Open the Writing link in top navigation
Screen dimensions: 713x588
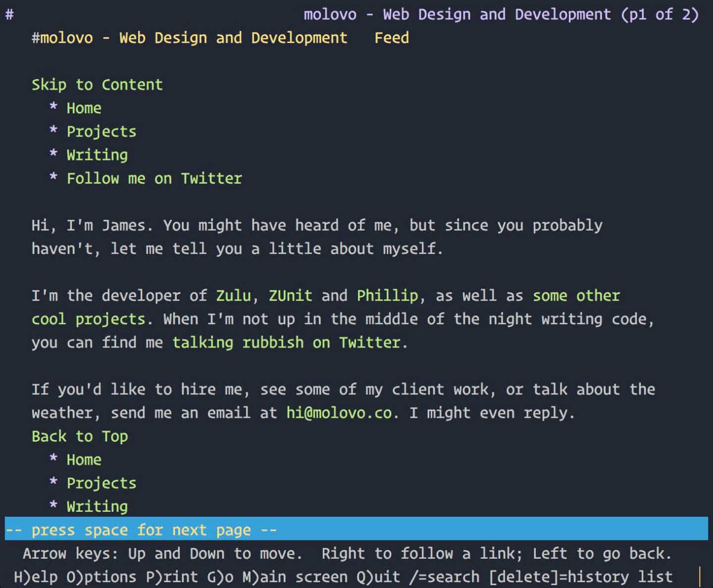click(x=97, y=155)
